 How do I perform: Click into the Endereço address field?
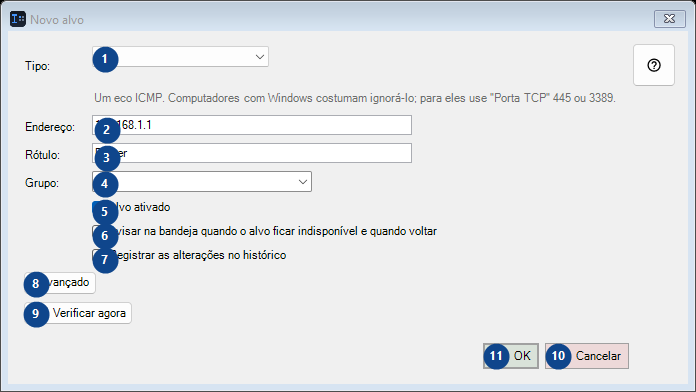pyautogui.click(x=252, y=125)
